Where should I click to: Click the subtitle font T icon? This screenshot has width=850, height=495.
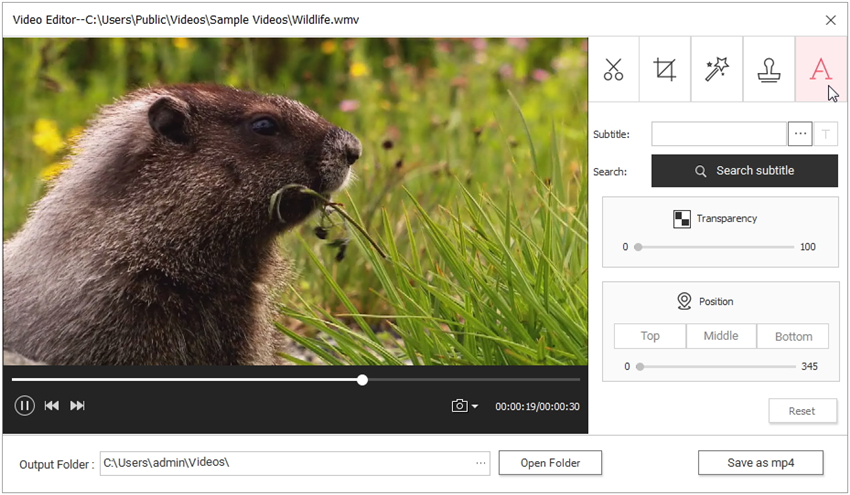[x=826, y=134]
